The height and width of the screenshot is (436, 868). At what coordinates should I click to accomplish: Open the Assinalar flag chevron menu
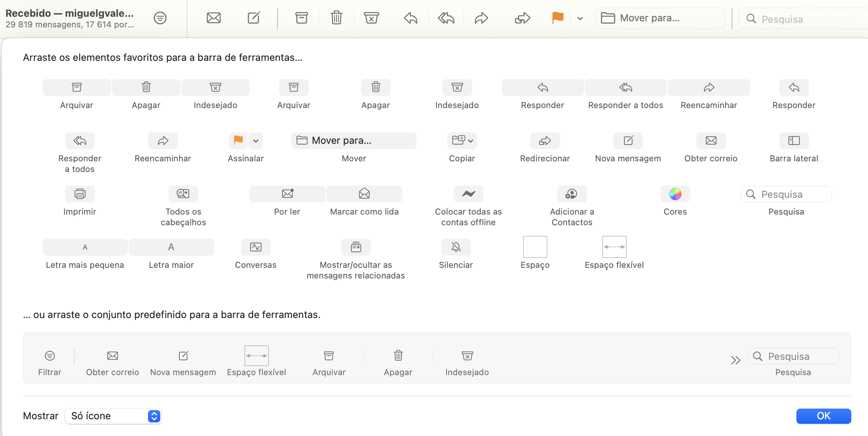click(256, 141)
